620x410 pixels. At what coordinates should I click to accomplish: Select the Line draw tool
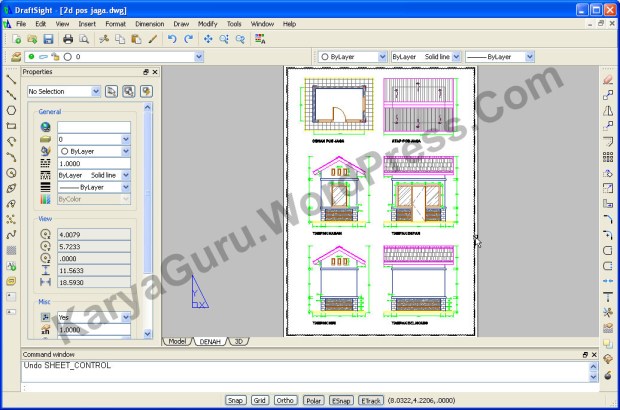pyautogui.click(x=11, y=78)
